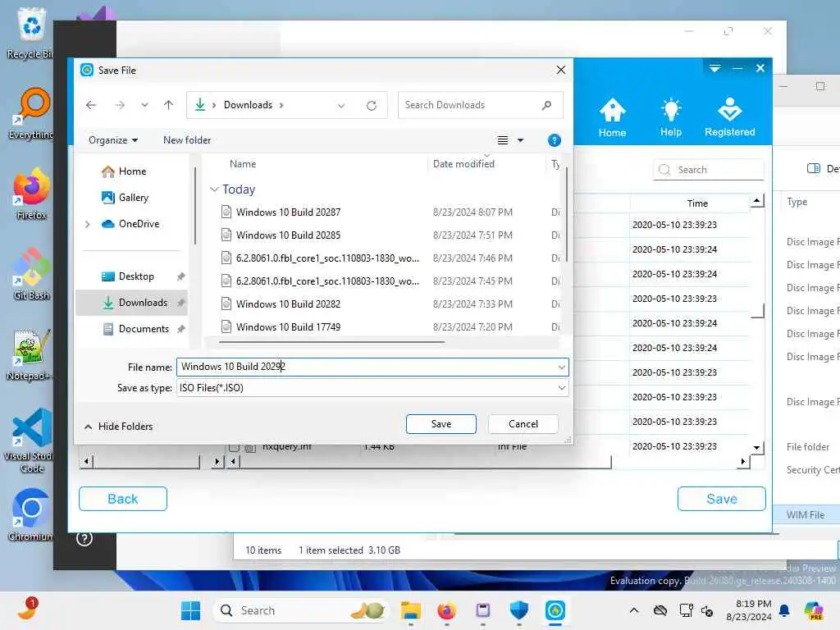Open Windows Start menu
840x630 pixels.
(x=190, y=610)
